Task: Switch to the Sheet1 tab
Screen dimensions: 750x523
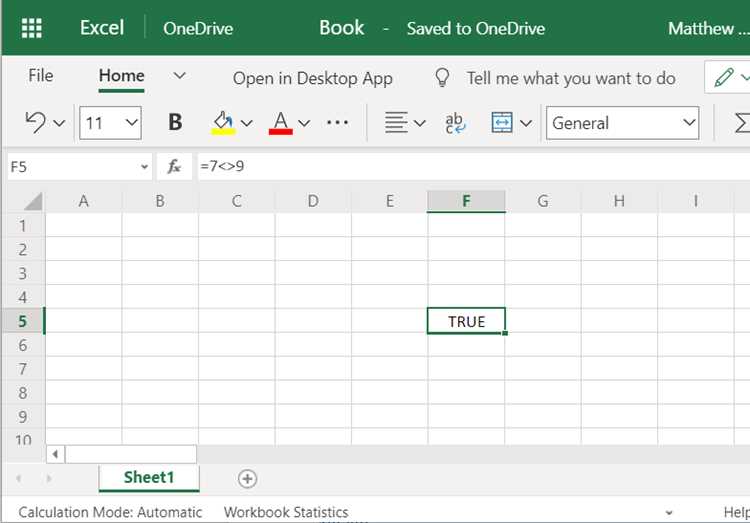Action: [149, 478]
